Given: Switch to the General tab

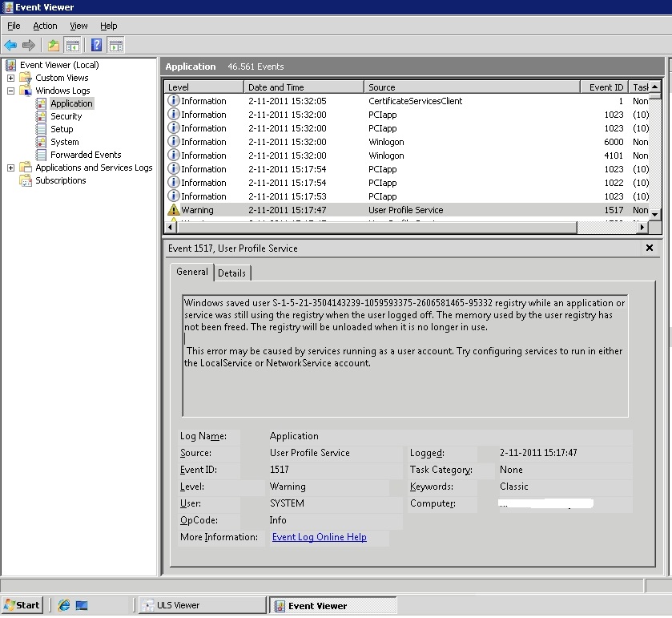Looking at the screenshot, I should pos(192,272).
